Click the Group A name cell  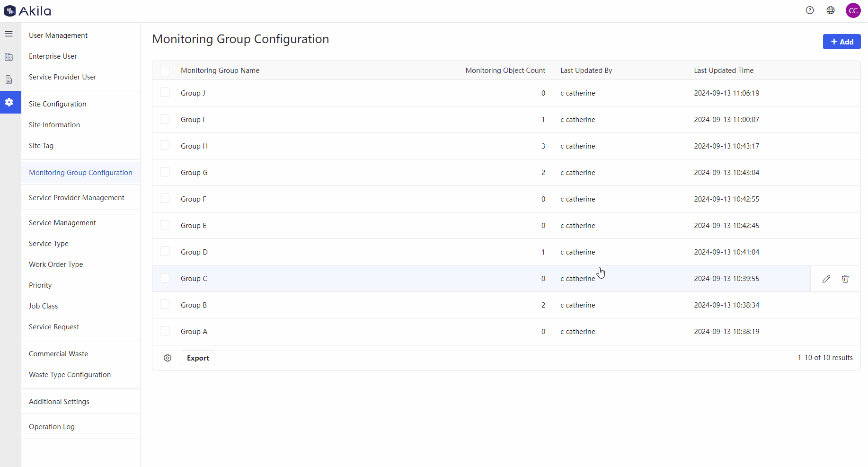point(194,332)
